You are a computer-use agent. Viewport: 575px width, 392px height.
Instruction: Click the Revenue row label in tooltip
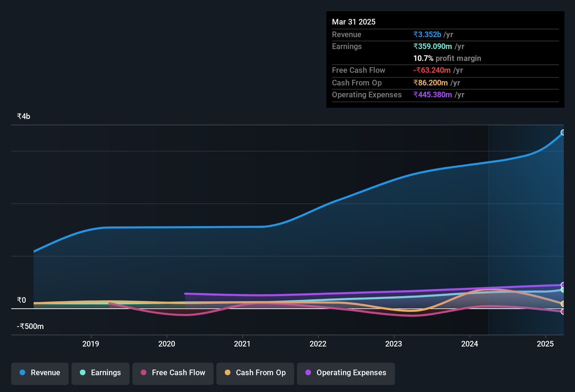[346, 34]
